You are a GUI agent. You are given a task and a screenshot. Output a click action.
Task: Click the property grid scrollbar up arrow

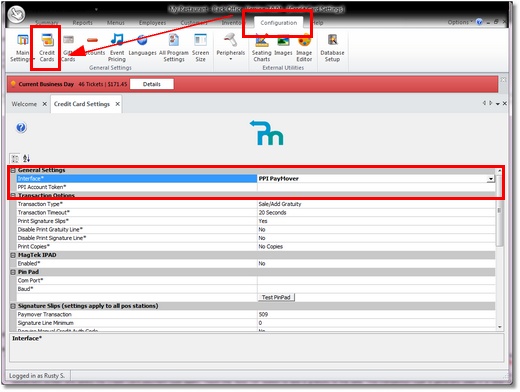(500, 171)
